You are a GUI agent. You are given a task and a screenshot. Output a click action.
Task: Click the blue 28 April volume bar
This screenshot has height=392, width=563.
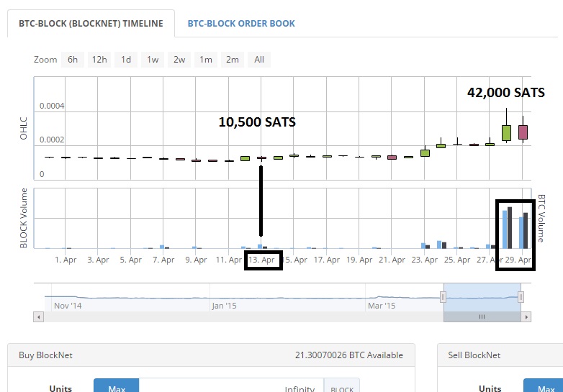point(505,229)
